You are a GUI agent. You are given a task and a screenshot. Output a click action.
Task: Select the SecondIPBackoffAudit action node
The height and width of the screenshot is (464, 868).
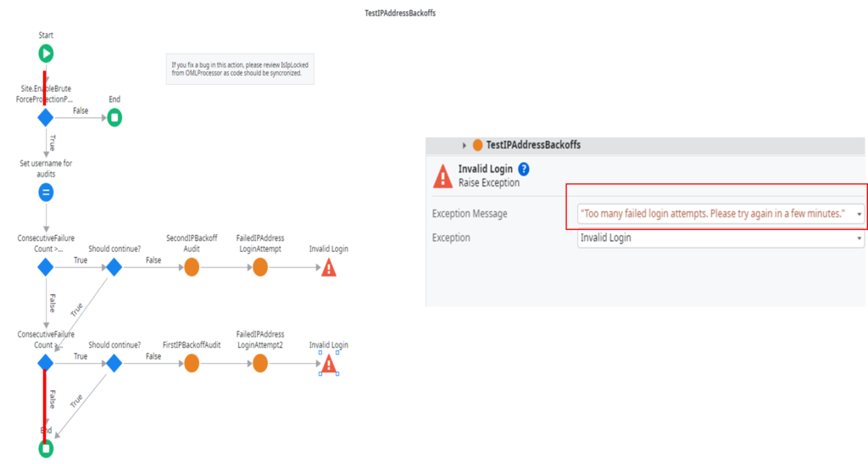192,267
